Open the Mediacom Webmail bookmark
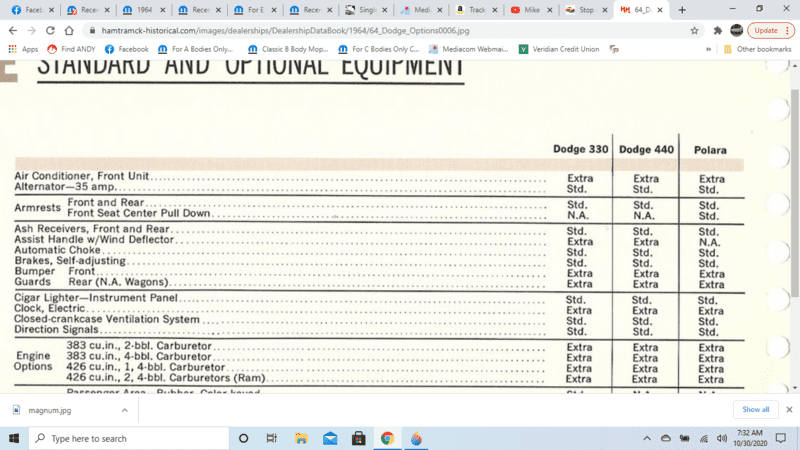The image size is (800, 450). click(x=469, y=49)
